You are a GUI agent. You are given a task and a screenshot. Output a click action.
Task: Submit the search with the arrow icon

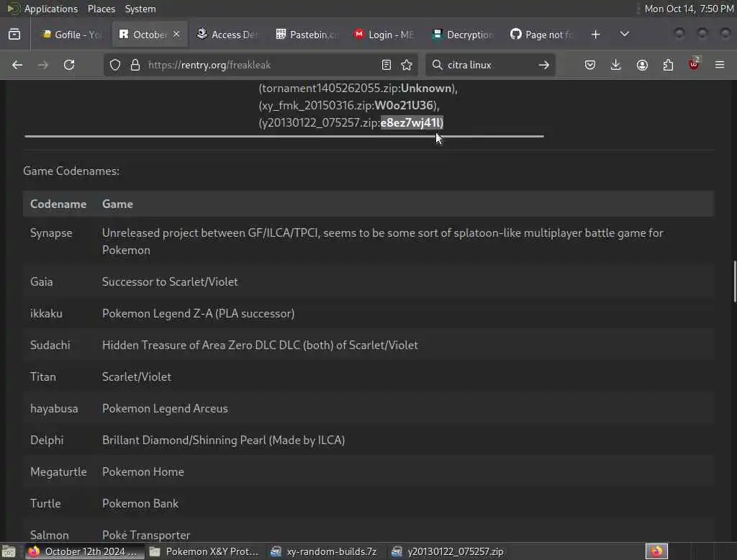[544, 65]
